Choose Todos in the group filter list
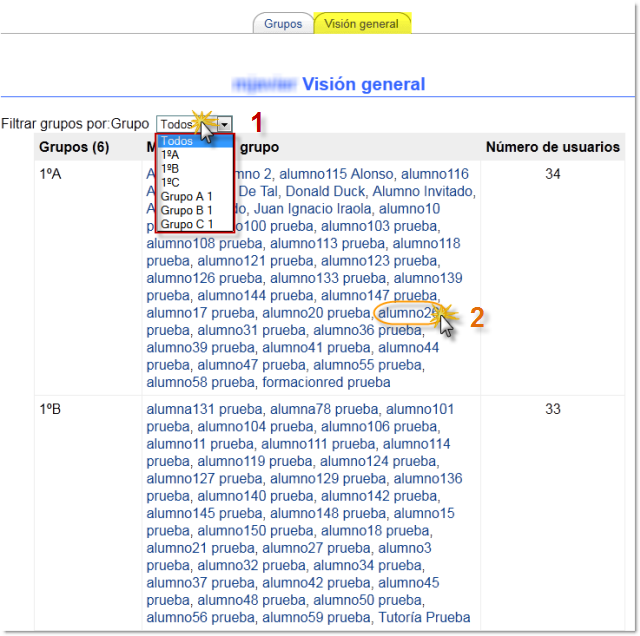Image resolution: width=640 pixels, height=636 pixels. coord(177,141)
